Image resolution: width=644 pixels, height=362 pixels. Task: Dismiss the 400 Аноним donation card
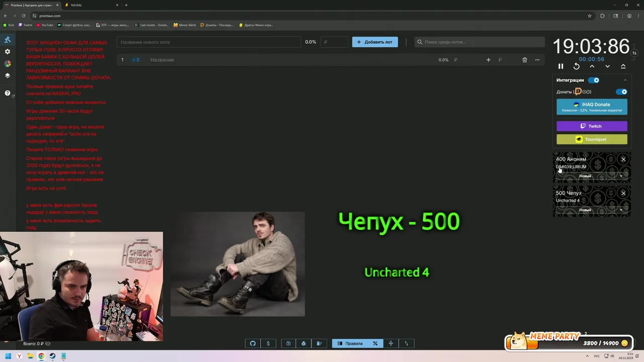(x=623, y=159)
